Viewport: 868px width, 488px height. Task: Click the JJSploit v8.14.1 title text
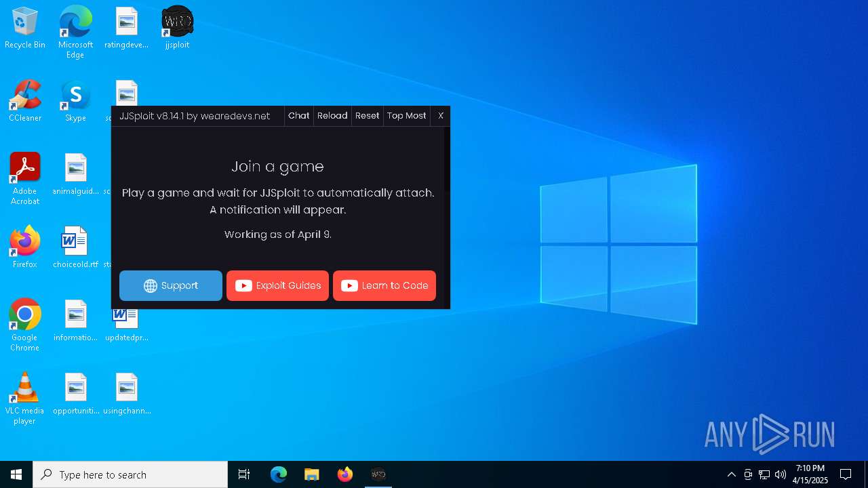pyautogui.click(x=195, y=116)
